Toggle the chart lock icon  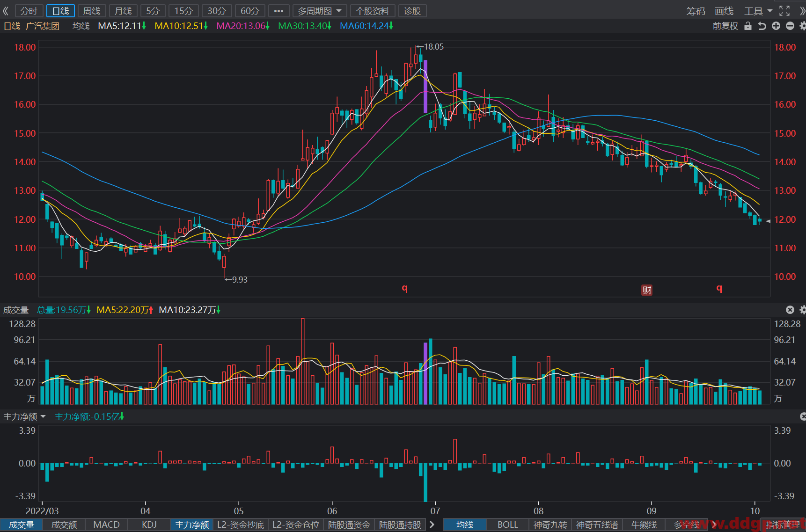tap(748, 26)
